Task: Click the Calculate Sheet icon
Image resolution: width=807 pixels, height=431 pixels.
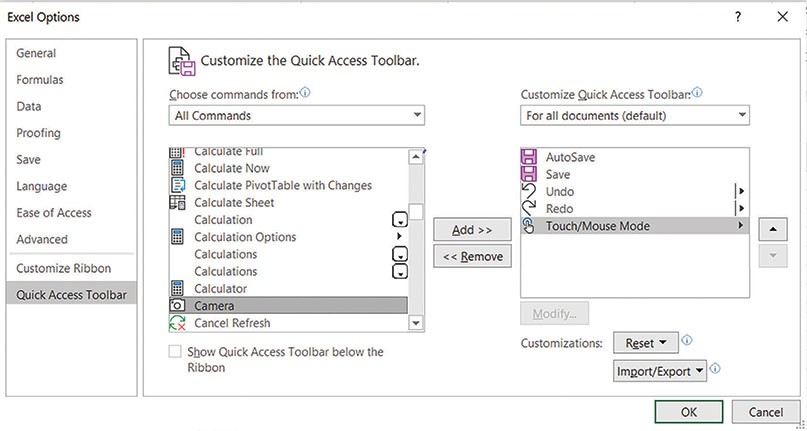Action: (x=178, y=202)
